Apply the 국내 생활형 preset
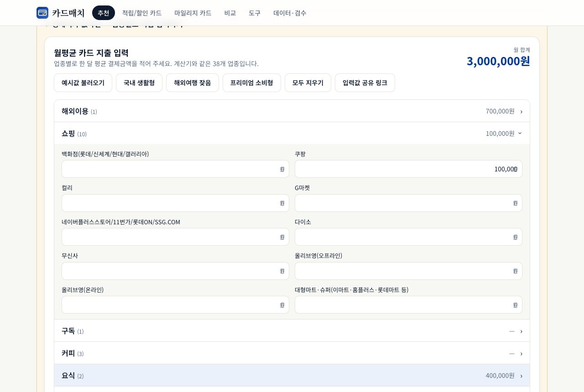 point(139,83)
